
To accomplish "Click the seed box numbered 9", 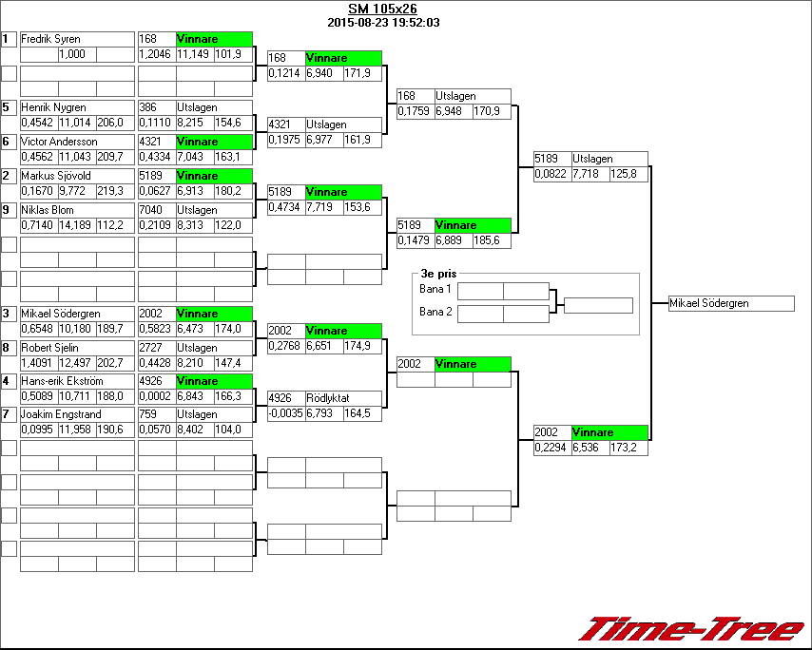I will 9,210.
